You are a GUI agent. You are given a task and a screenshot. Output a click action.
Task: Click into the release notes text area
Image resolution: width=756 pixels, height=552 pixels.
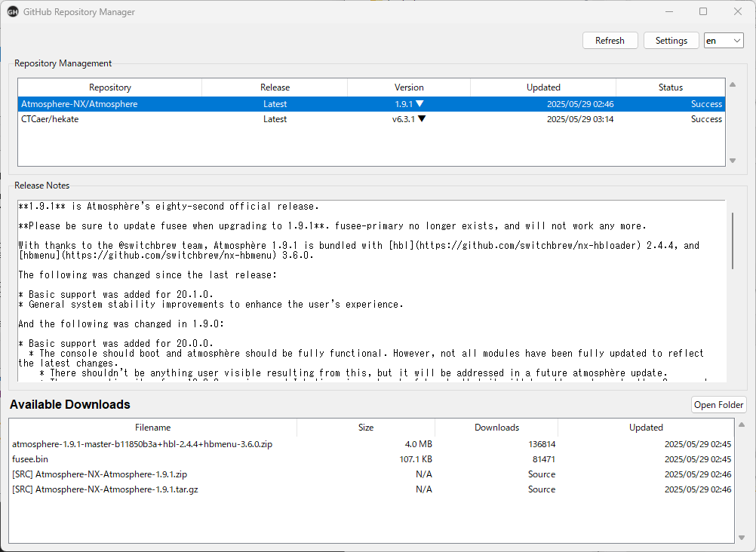tap(371, 291)
